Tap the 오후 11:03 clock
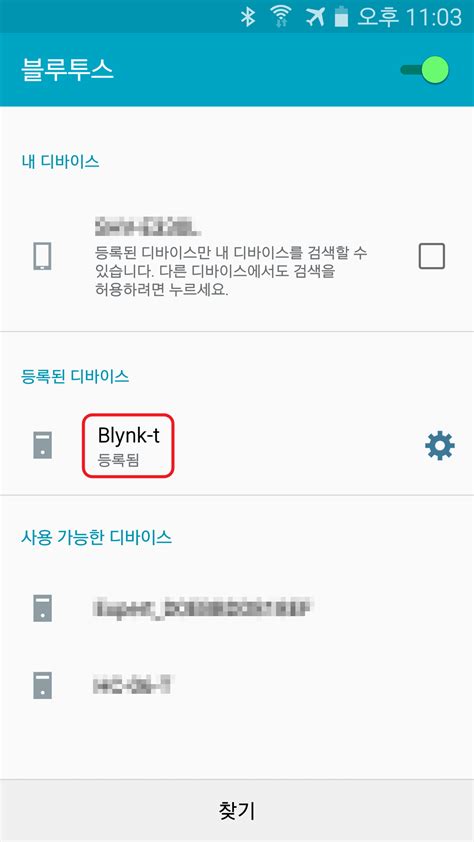 point(409,17)
